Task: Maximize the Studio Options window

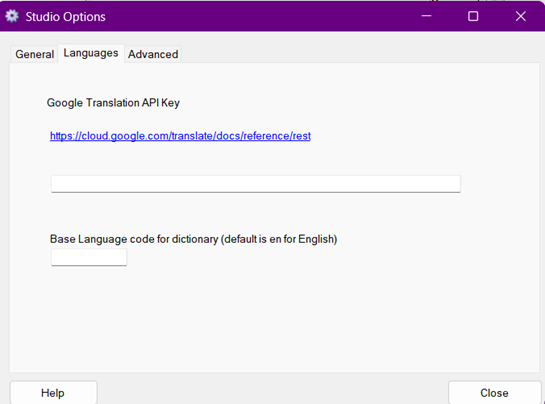Action: 473,16
